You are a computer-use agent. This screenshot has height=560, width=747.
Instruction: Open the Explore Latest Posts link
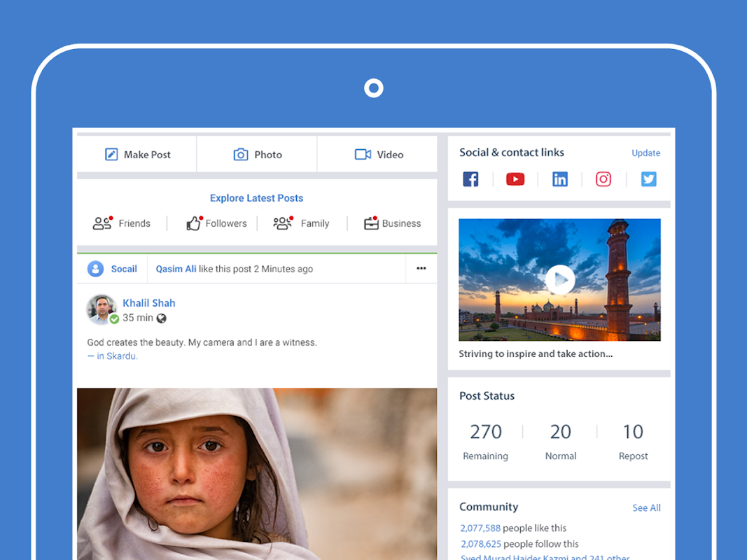click(256, 197)
